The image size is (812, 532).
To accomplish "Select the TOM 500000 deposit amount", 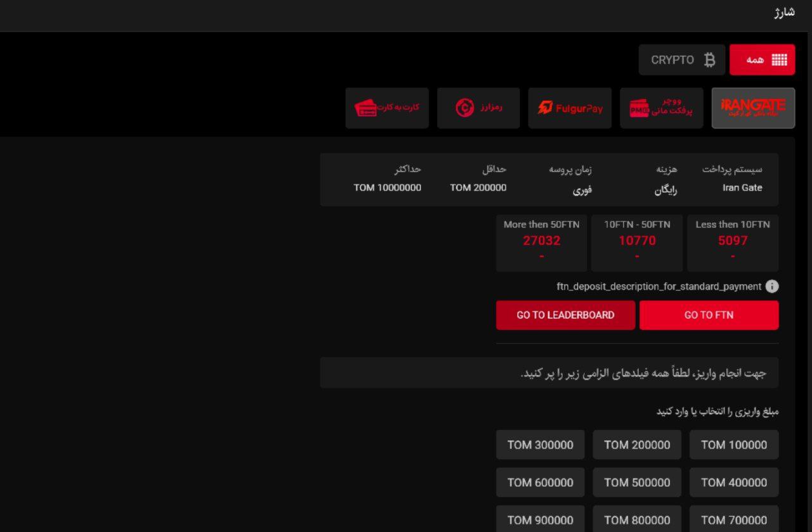I will (x=637, y=483).
